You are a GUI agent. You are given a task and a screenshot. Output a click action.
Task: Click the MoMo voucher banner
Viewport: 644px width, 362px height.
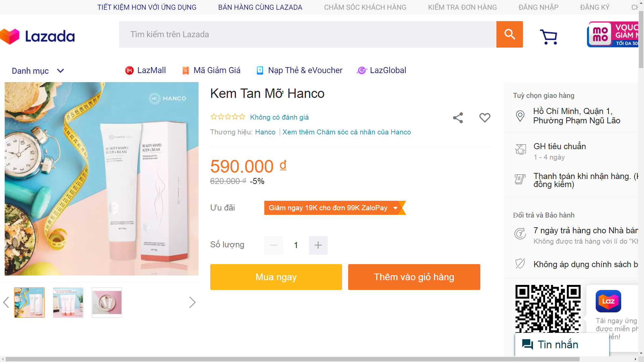(x=613, y=34)
